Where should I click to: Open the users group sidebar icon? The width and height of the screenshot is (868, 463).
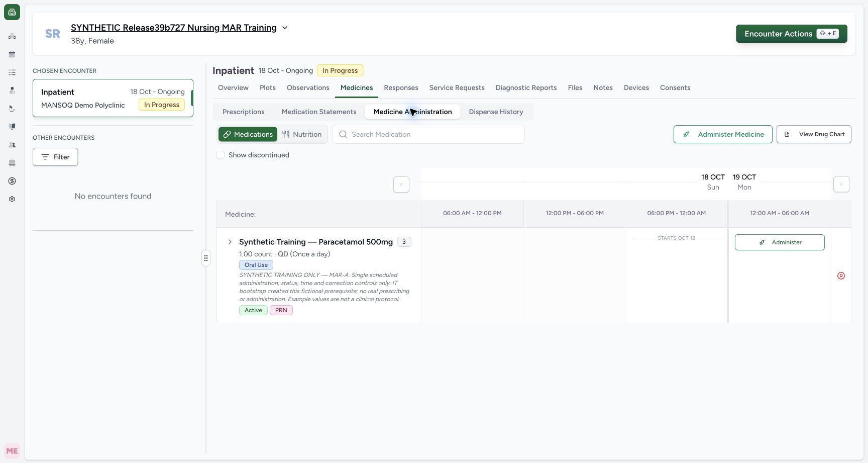12,145
